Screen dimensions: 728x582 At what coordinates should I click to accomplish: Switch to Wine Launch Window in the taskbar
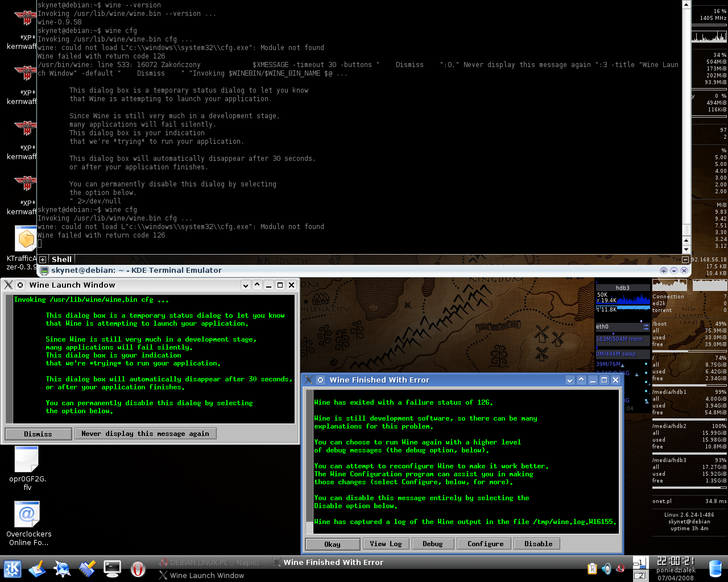click(201, 575)
